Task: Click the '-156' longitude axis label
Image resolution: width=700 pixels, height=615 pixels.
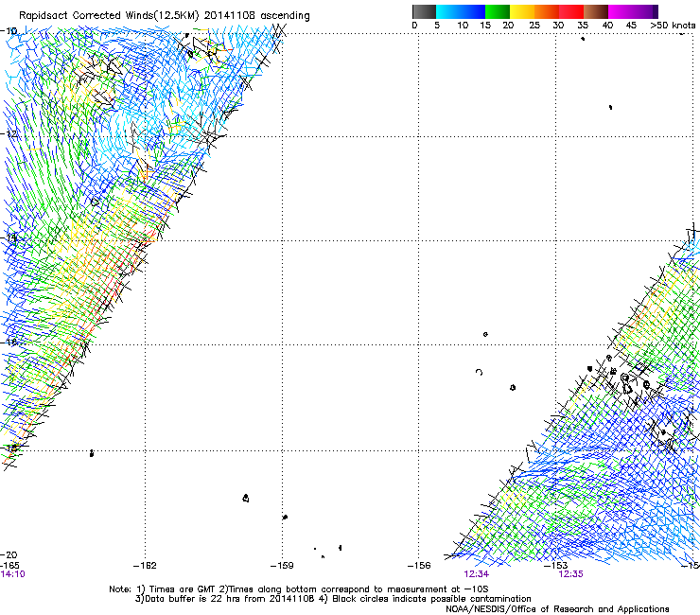Action: tap(419, 566)
